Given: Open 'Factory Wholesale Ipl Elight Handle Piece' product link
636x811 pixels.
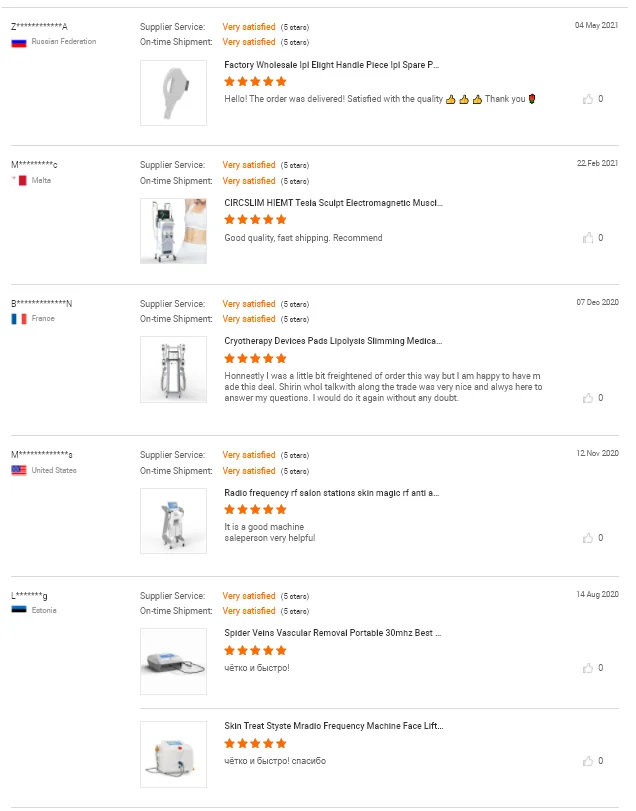Looking at the screenshot, I should [x=331, y=64].
